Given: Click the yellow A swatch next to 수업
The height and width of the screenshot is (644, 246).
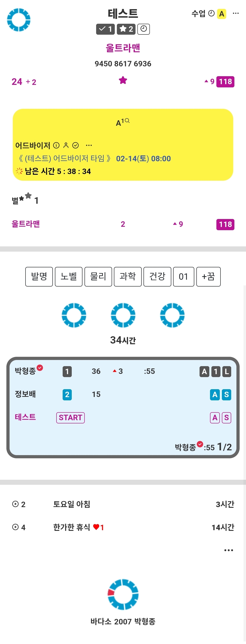Looking at the screenshot, I should (x=222, y=14).
